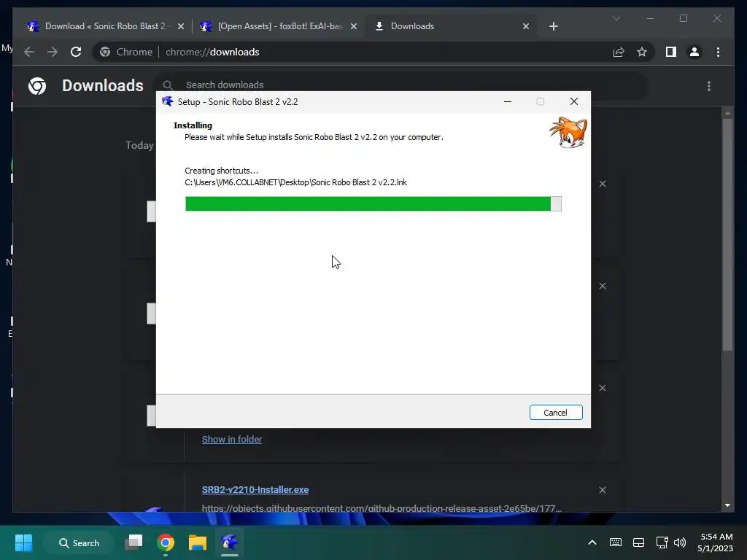Open Chrome's three-dot main menu
747x560 pixels.
coord(718,52)
